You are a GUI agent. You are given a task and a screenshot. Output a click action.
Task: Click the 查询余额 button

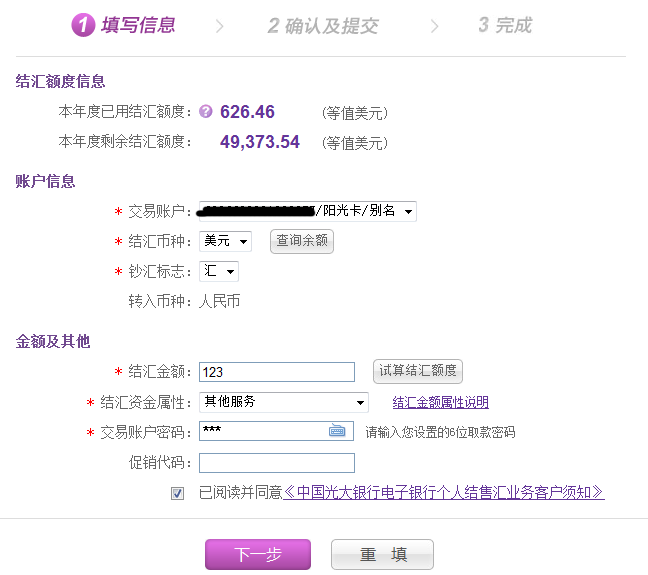(x=301, y=241)
